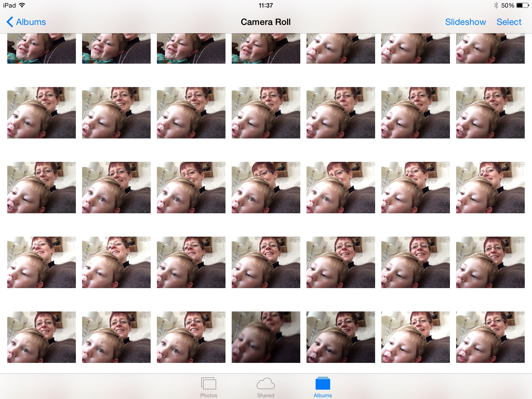
Task: Tap the Wi-Fi status icon
Action: [x=22, y=5]
